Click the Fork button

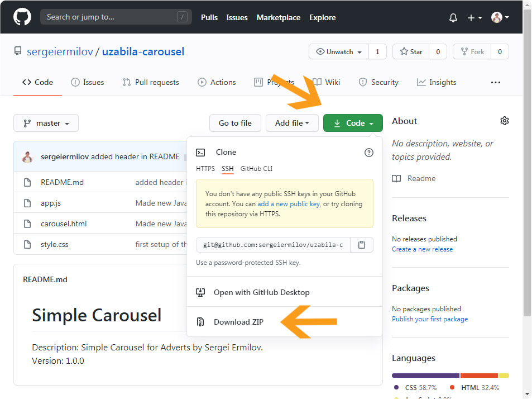[x=472, y=51]
